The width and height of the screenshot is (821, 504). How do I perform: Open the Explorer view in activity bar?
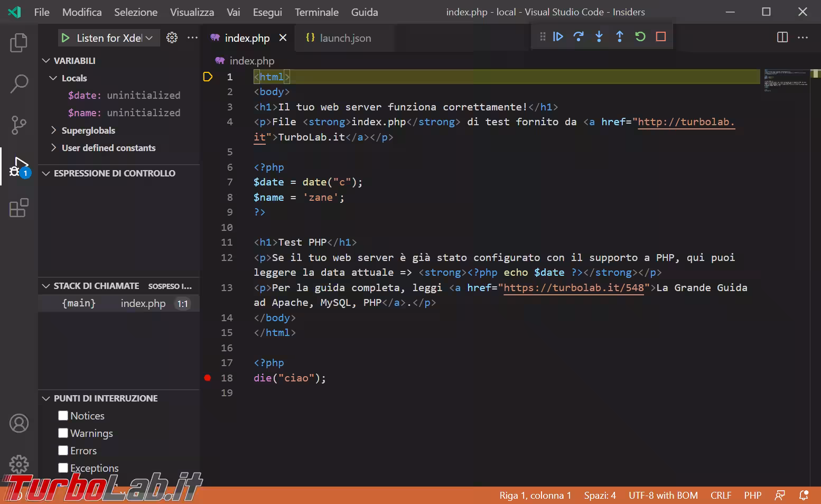[19, 43]
